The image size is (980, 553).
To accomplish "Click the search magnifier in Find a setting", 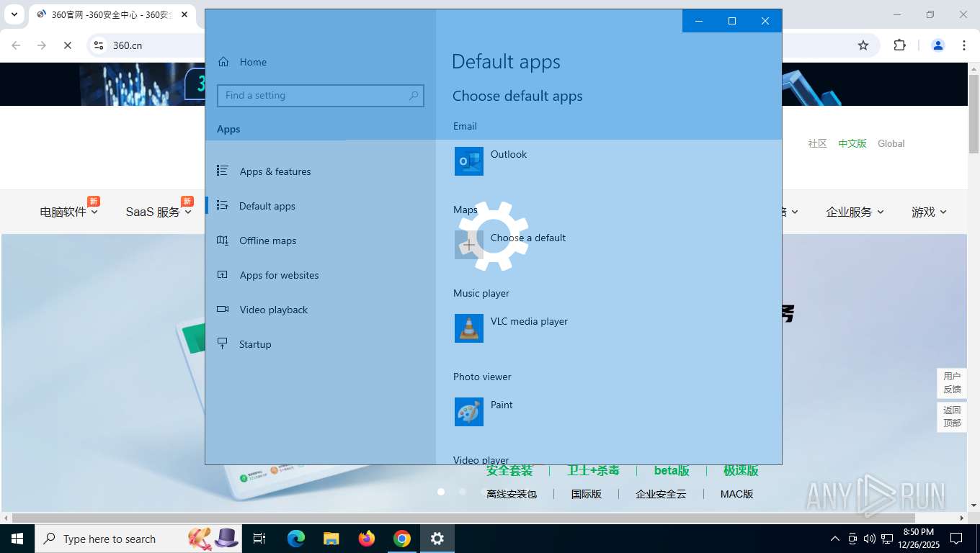I will click(x=414, y=95).
